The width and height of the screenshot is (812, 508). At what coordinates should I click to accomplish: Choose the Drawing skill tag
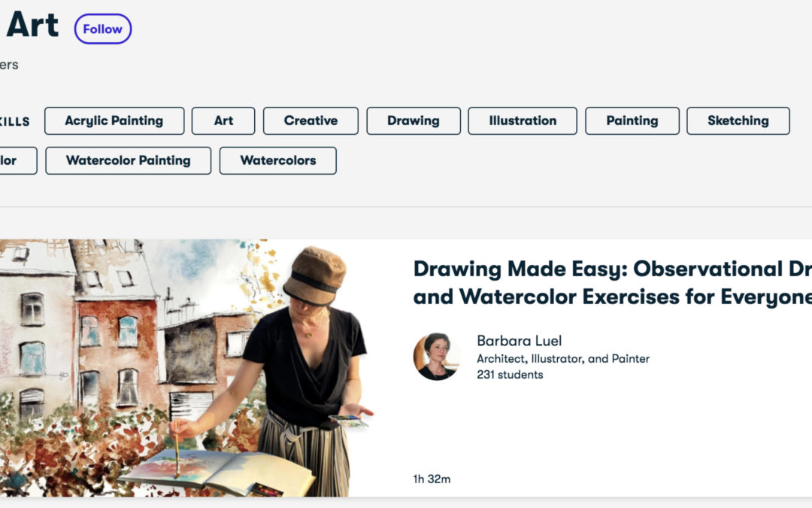414,120
